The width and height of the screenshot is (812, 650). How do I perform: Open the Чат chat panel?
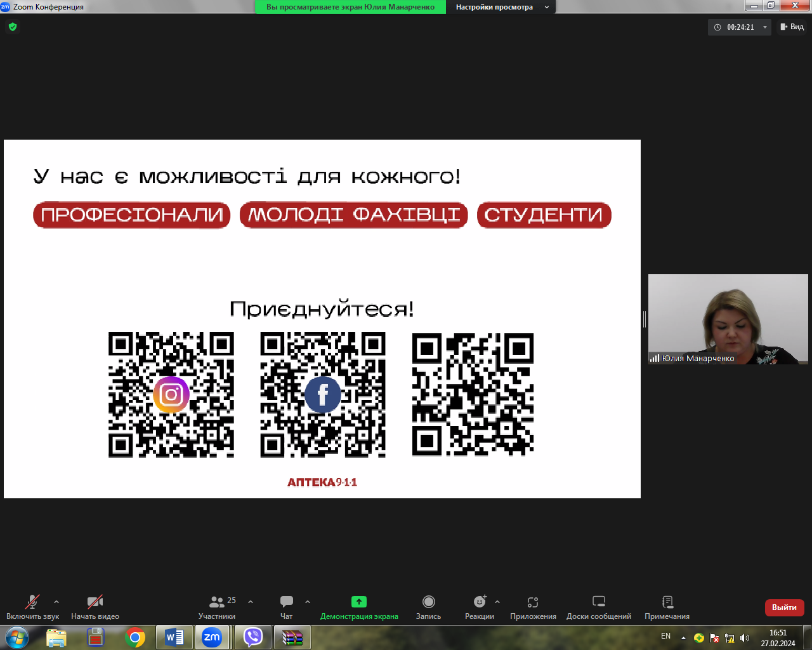point(287,607)
